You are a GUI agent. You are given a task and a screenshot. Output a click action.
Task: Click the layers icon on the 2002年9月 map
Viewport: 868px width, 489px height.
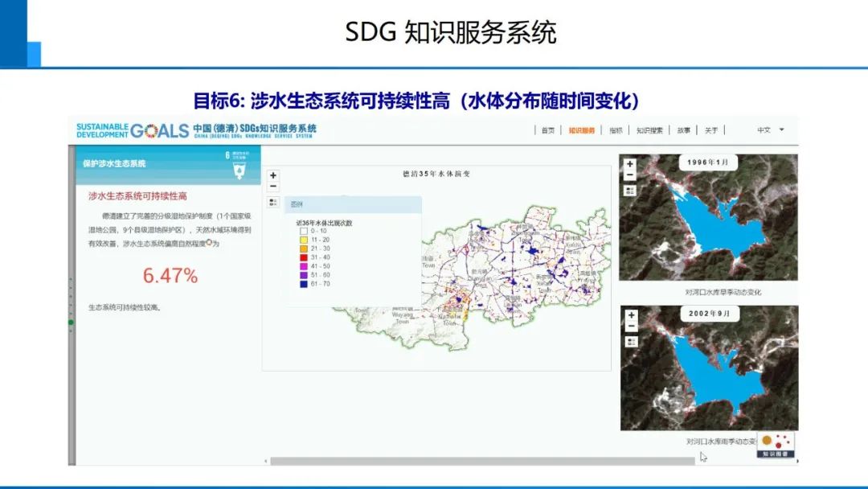click(630, 342)
